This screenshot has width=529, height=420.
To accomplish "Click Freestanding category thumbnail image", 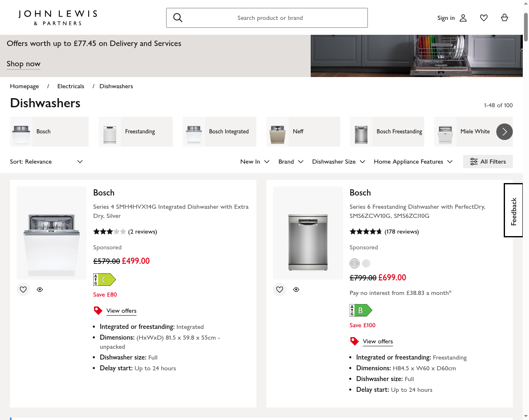I will [110, 132].
